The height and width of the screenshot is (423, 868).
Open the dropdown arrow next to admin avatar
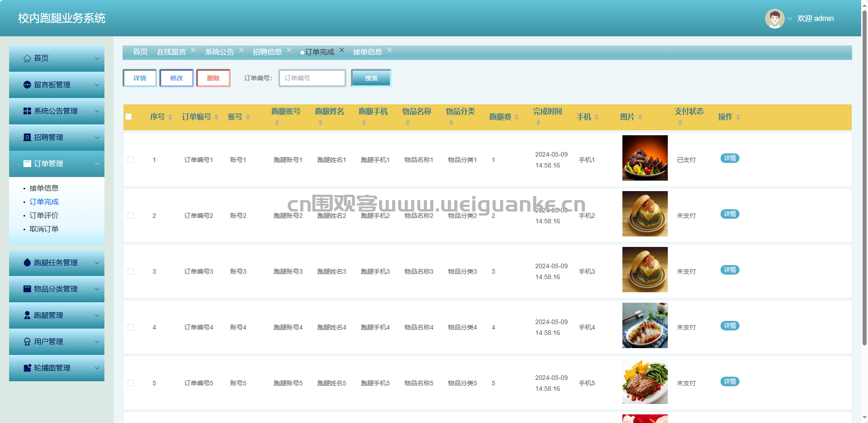point(790,19)
